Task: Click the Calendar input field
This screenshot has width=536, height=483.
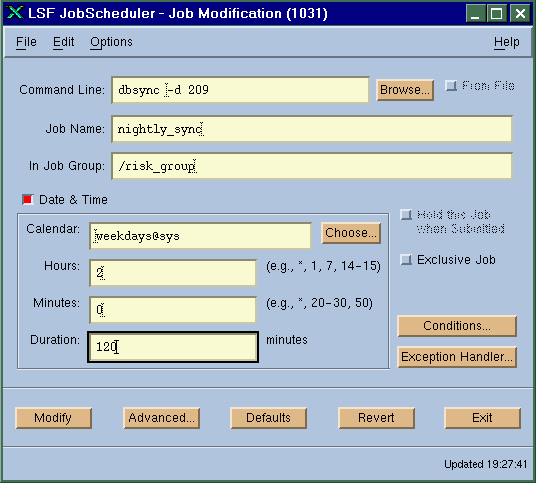Action: [200, 236]
